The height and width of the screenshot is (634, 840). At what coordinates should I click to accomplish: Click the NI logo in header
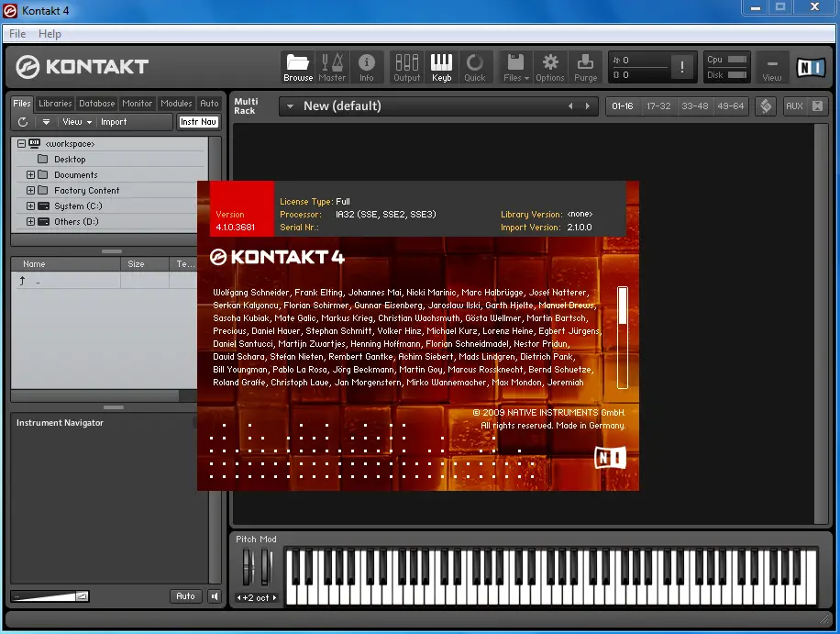[811, 67]
